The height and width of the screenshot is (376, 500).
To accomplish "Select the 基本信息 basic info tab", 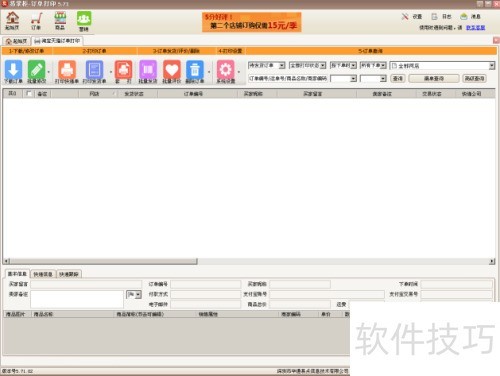I will pyautogui.click(x=17, y=274).
